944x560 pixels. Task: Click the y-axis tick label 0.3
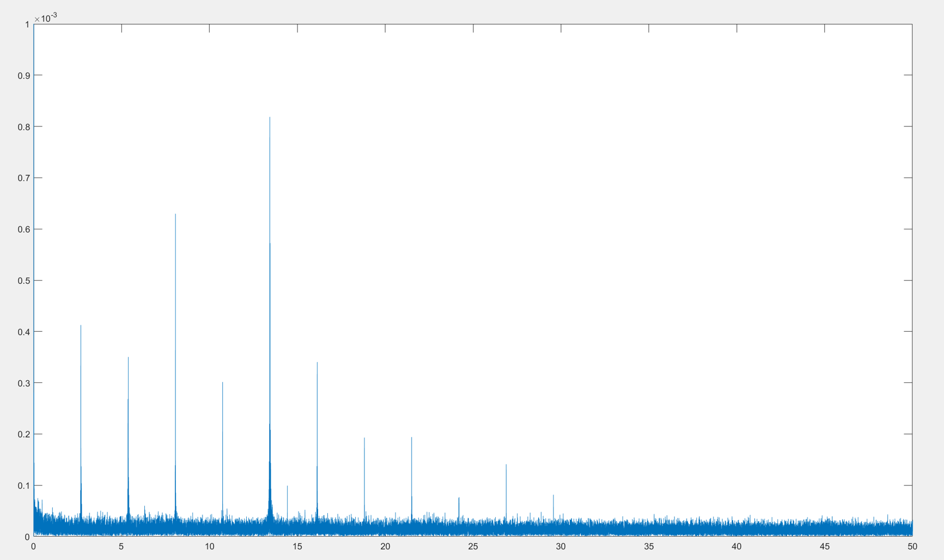point(23,383)
